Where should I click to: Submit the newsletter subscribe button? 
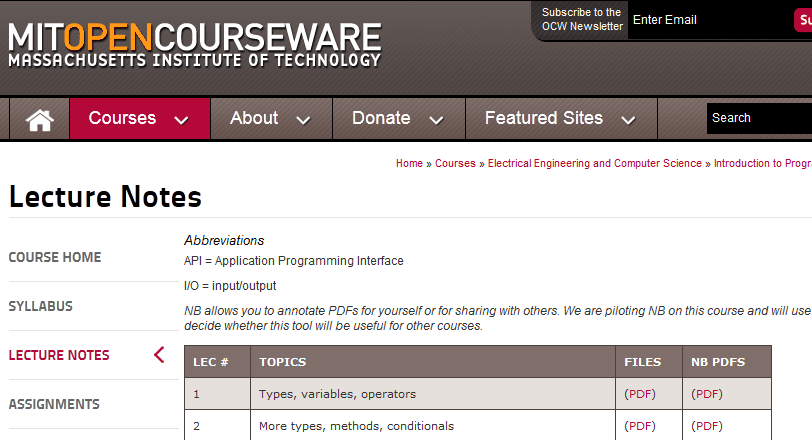(x=803, y=20)
